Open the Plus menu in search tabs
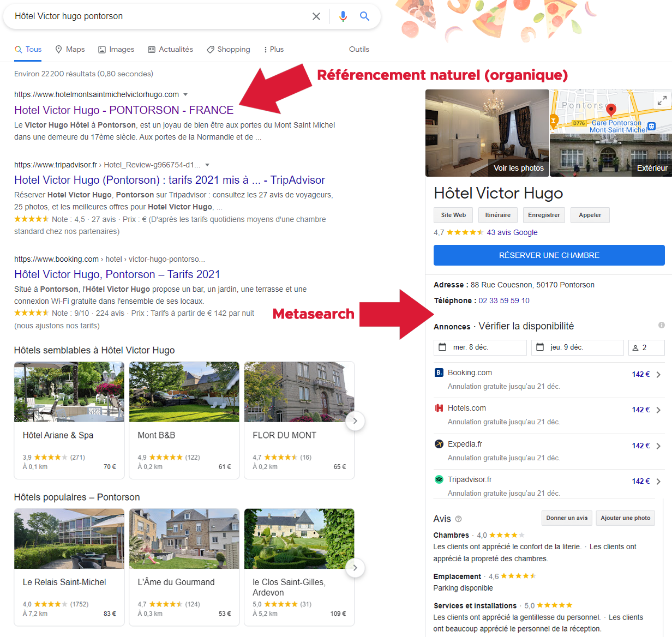This screenshot has width=672, height=637. 274,50
